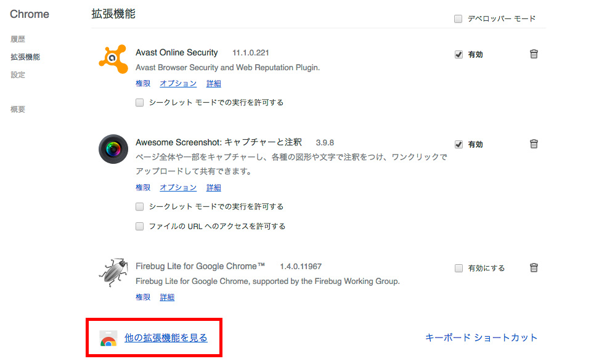Enable the デベロッパー モード checkbox
Image resolution: width=615 pixels, height=364 pixels.
pyautogui.click(x=458, y=19)
